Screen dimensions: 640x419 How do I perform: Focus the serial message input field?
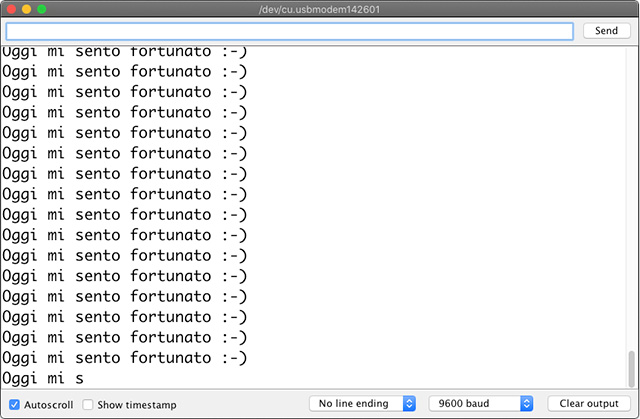(289, 31)
